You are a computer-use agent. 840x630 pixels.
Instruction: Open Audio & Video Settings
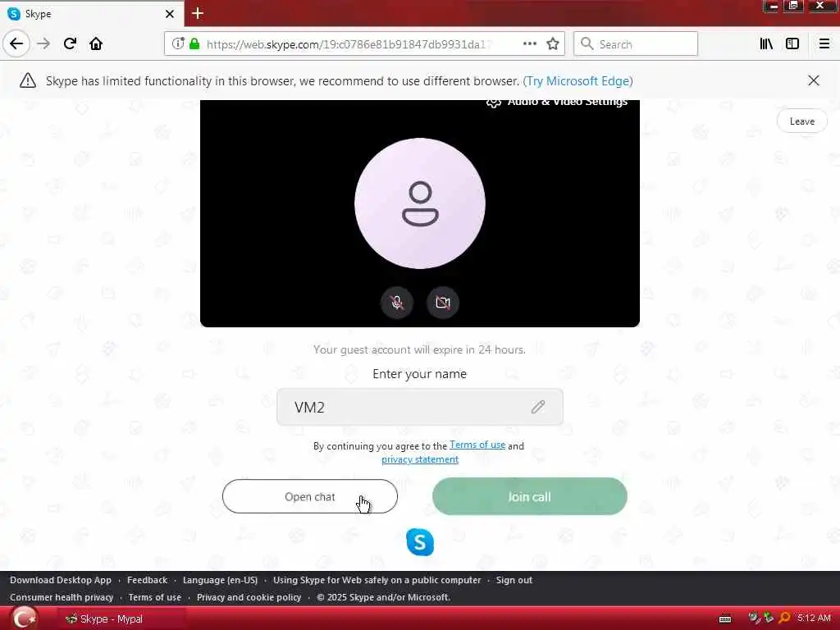(x=557, y=102)
